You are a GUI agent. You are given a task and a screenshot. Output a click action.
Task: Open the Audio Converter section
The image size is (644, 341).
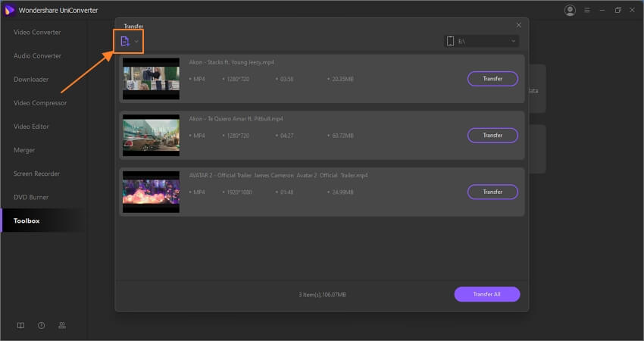click(37, 56)
